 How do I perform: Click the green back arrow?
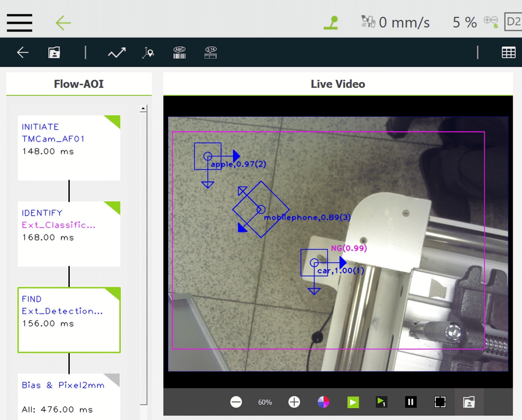tap(63, 23)
